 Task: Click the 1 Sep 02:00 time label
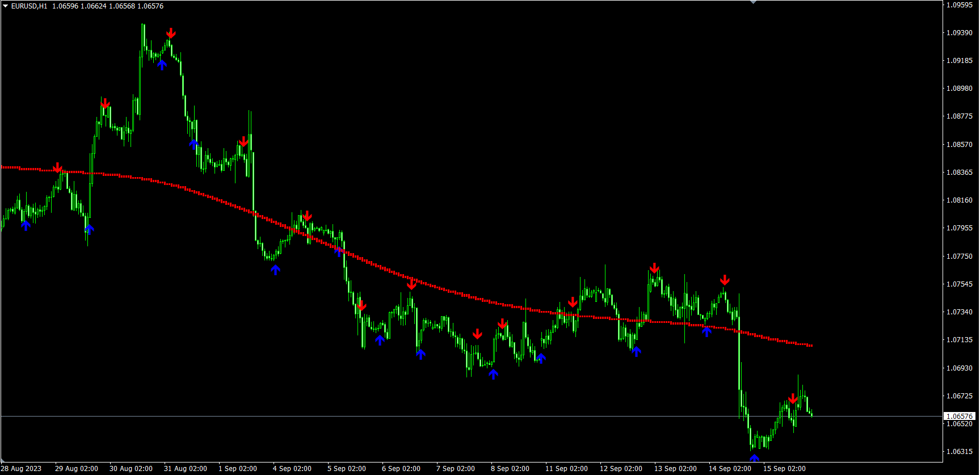(x=238, y=469)
